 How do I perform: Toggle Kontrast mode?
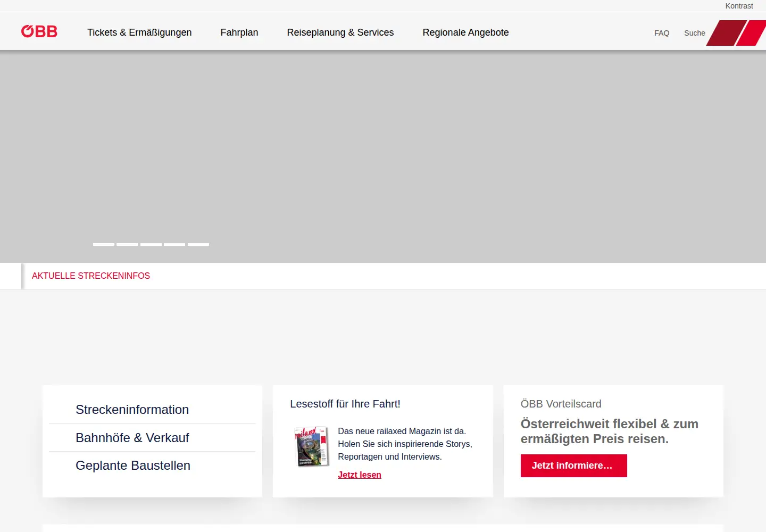[739, 6]
